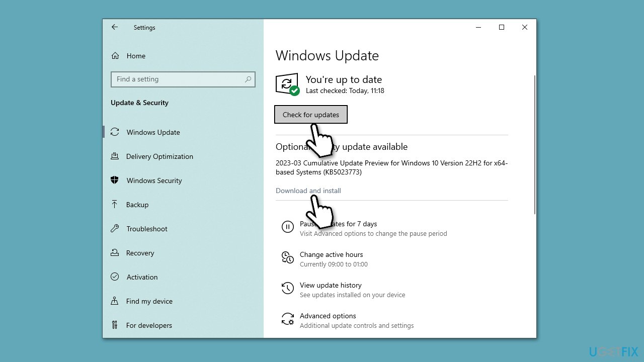The width and height of the screenshot is (644, 362).
Task: Click the Delivery Optimization icon in sidebar
Action: 115,156
